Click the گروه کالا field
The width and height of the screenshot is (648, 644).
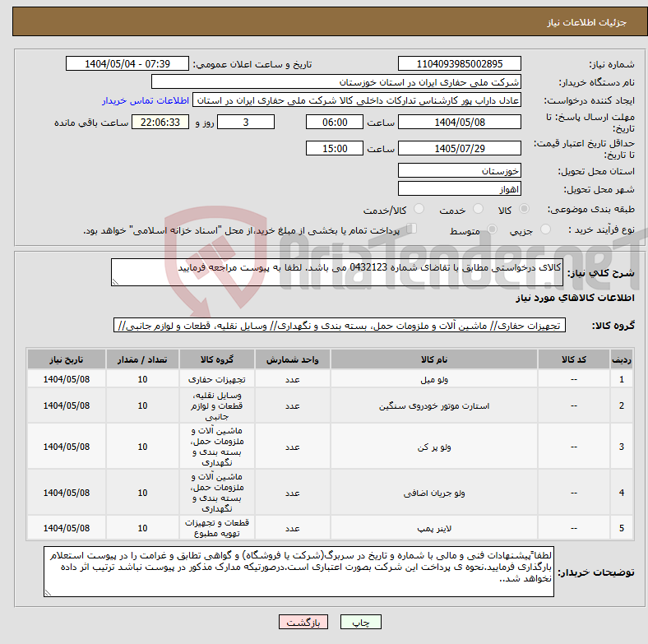(x=340, y=326)
